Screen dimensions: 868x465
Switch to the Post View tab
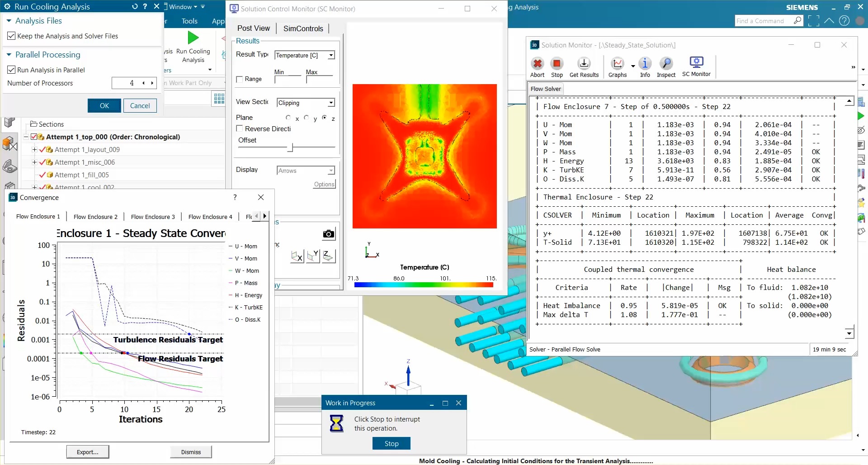[254, 28]
